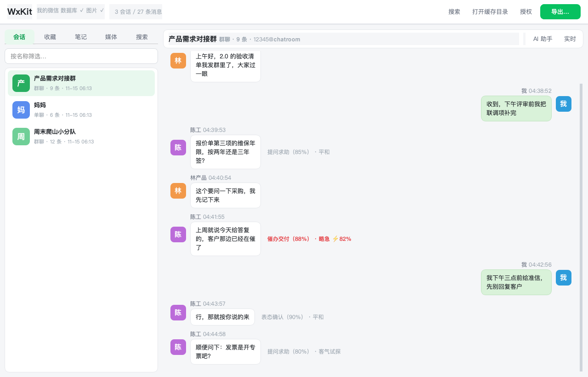This screenshot has height=377, width=588.
Task: Click the 授权 button
Action: [526, 12]
